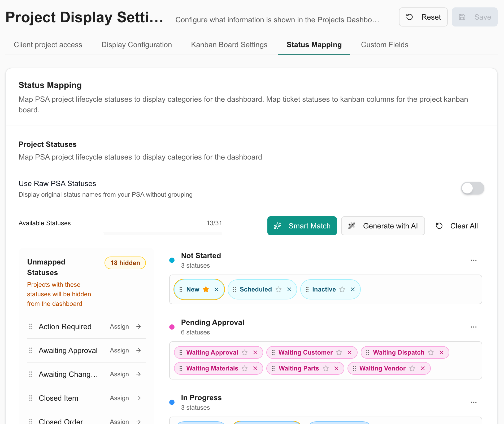Open Not Started category options menu
This screenshot has width=504, height=424.
coord(474,260)
